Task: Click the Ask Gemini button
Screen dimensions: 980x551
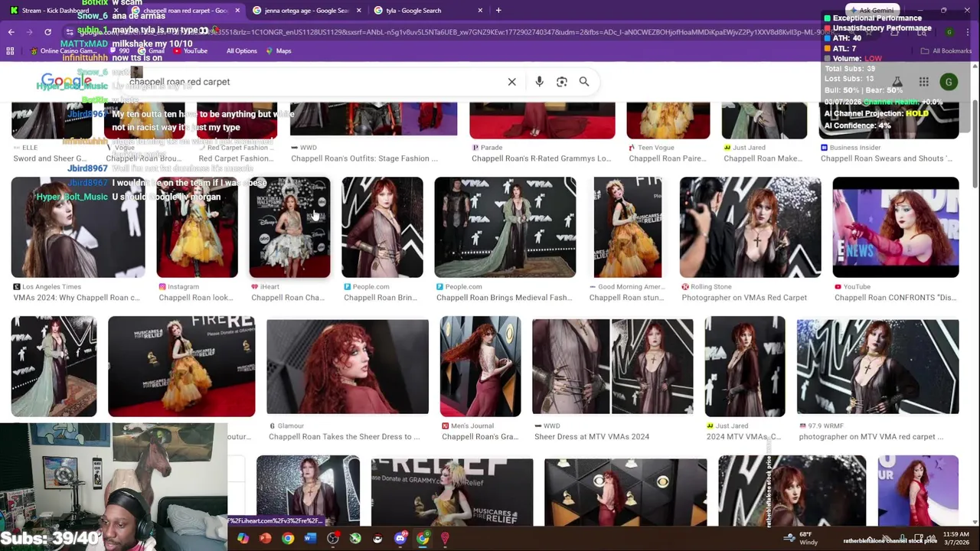Action: [874, 11]
